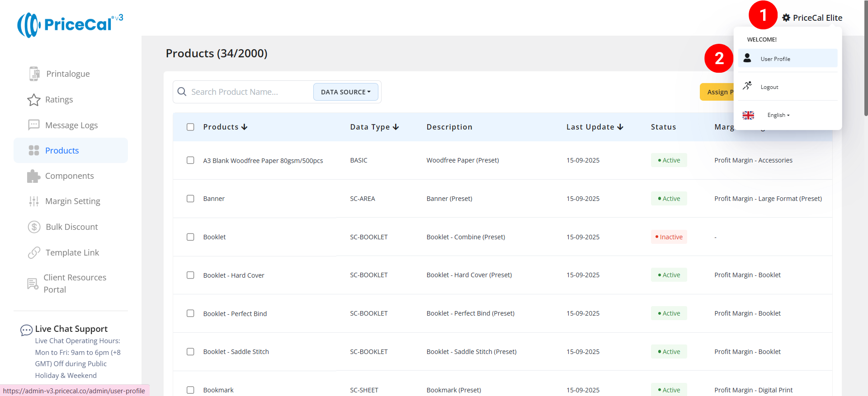
Task: Click the PriceCal logo
Action: [70, 24]
